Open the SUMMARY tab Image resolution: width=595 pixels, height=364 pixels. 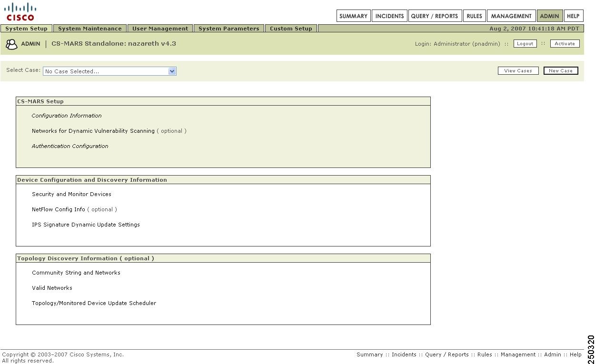(x=353, y=16)
